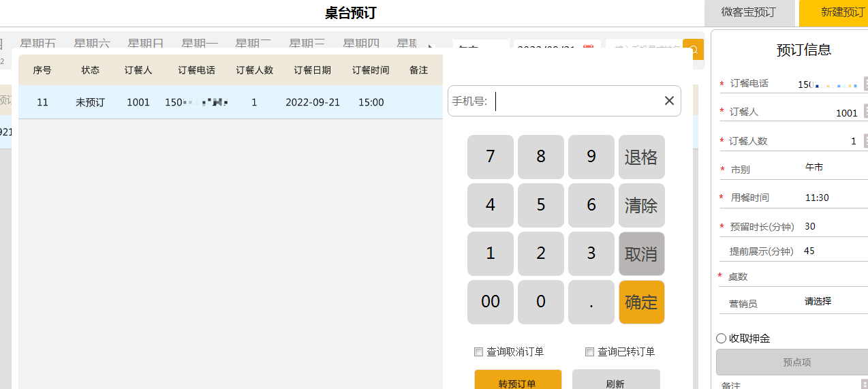Open 营销员 dropdown showing 请选择

[831, 302]
